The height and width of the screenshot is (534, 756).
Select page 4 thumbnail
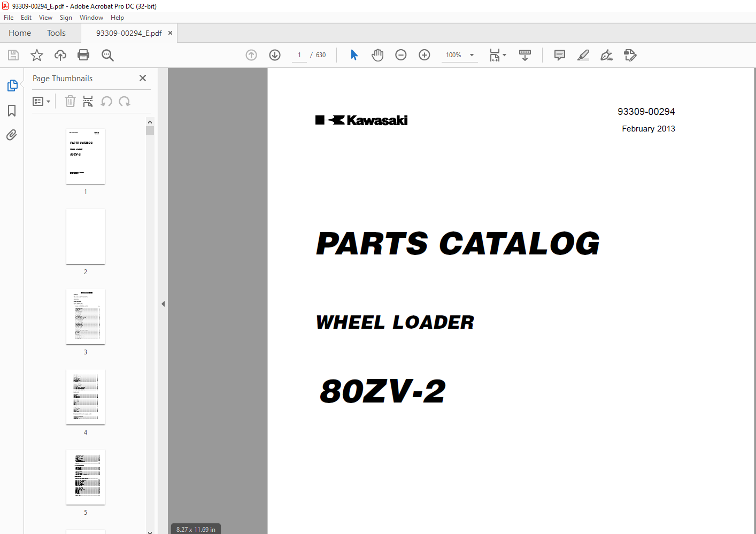click(86, 397)
